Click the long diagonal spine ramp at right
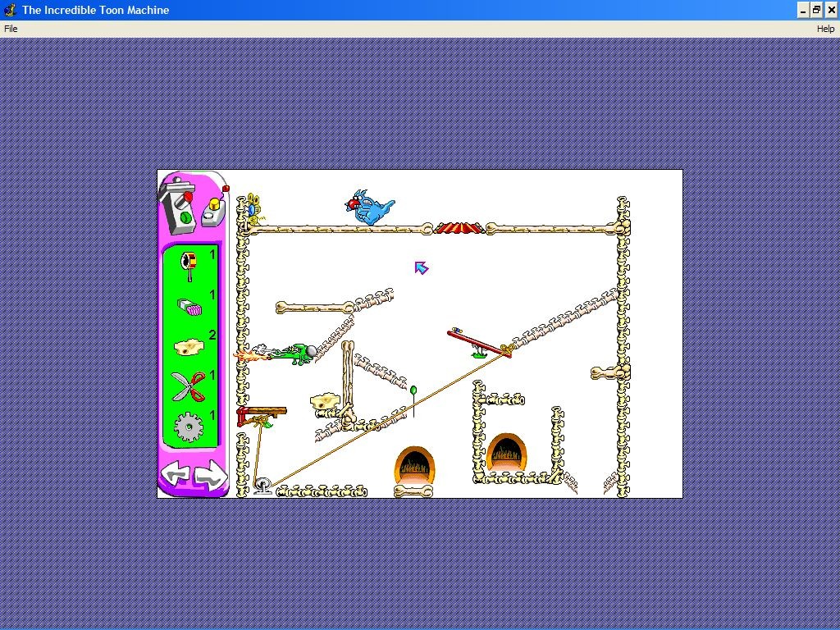Viewport: 840px width, 630px height. (564, 319)
